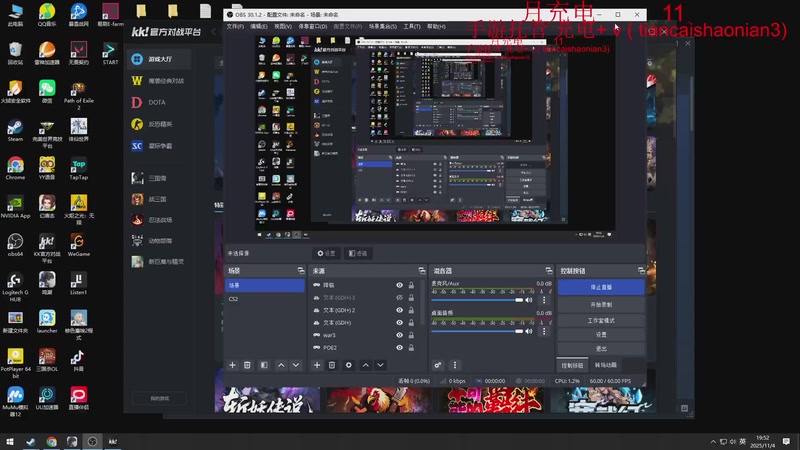Open Steam desktop shortcut

[15, 131]
